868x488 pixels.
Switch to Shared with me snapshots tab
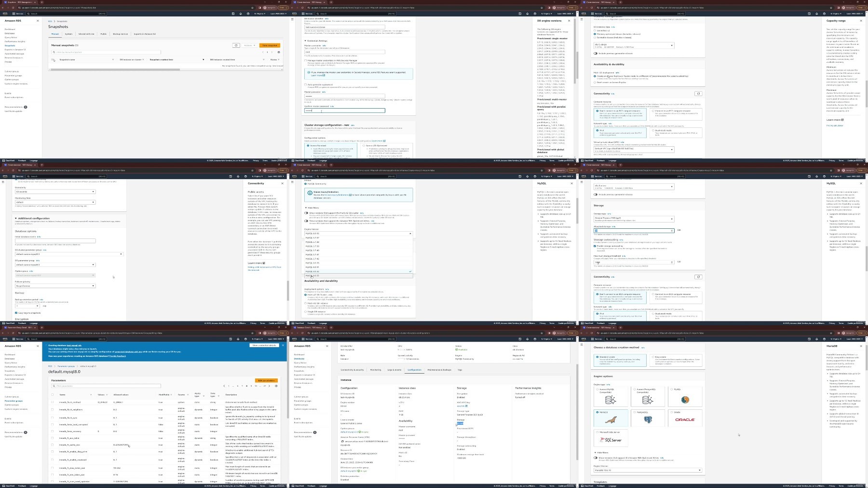[x=86, y=34]
